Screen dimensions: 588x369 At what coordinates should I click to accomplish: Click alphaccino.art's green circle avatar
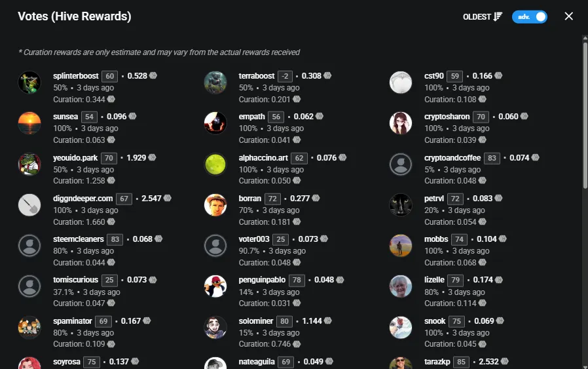[215, 164]
